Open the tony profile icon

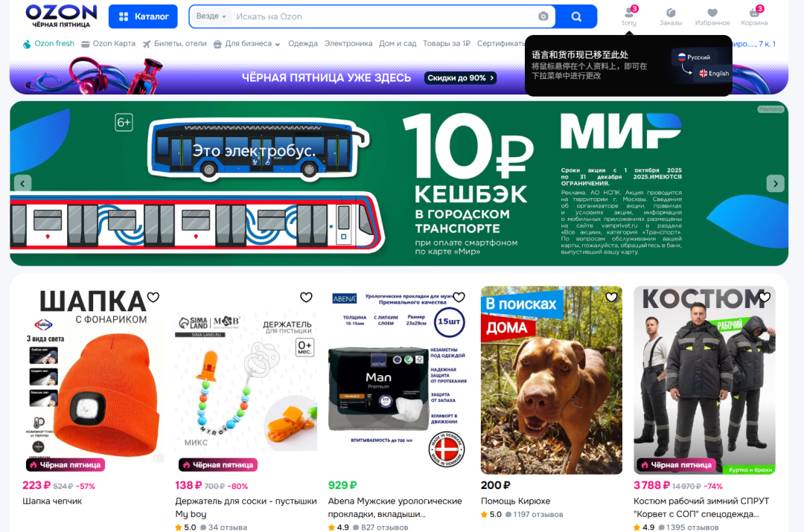[x=629, y=16]
